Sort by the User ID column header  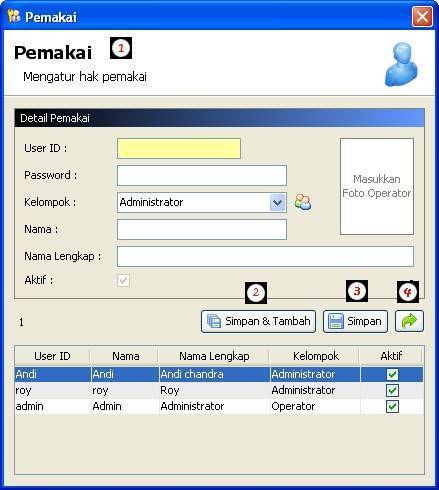pos(52,356)
